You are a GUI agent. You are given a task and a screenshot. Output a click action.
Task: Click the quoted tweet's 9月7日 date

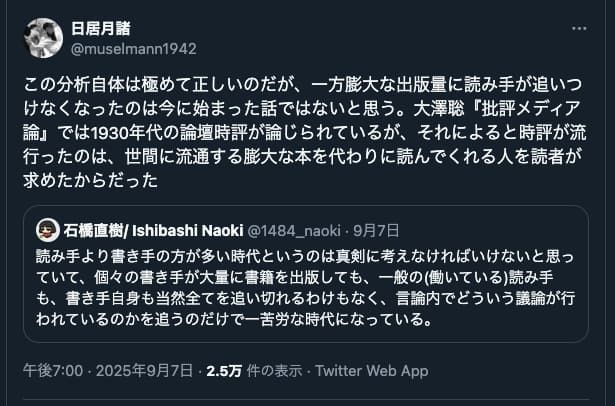pyautogui.click(x=378, y=230)
